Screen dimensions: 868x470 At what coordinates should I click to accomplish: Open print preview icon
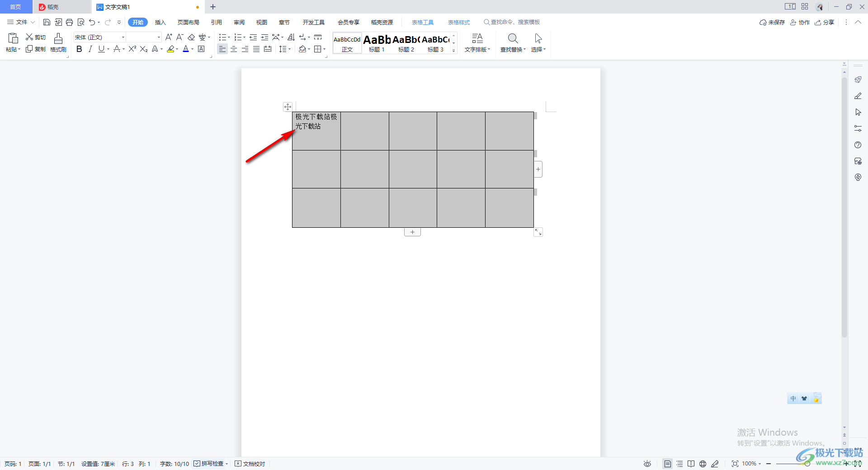[80, 22]
